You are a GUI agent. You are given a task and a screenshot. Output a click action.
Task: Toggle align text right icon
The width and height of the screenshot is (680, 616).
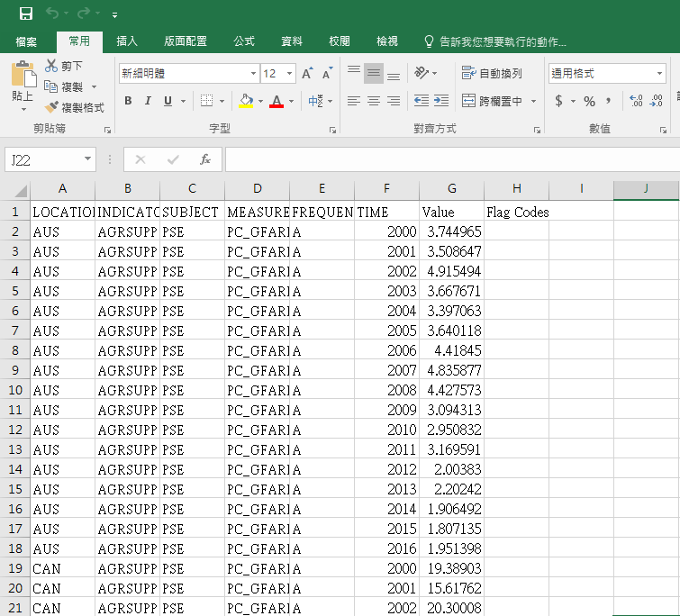(394, 102)
